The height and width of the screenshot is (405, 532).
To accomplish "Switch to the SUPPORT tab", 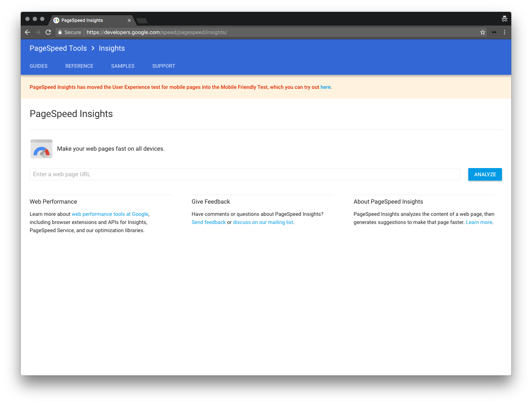I will coord(164,66).
